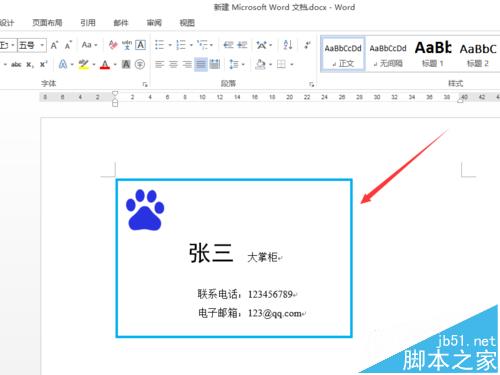Switch to the 引用 tab
This screenshot has height=375, width=500.
(88, 23)
